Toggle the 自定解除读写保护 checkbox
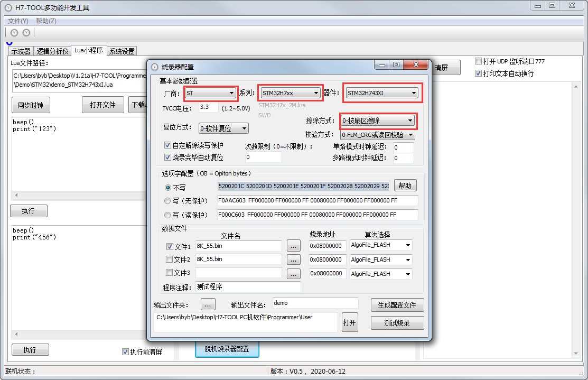The width and height of the screenshot is (588, 380). point(168,145)
